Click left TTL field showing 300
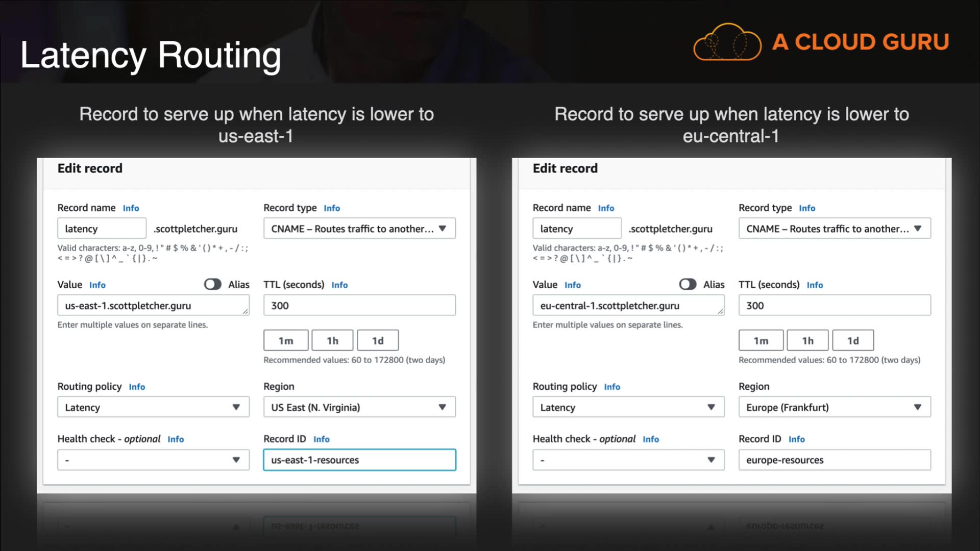980x551 pixels. click(x=359, y=306)
